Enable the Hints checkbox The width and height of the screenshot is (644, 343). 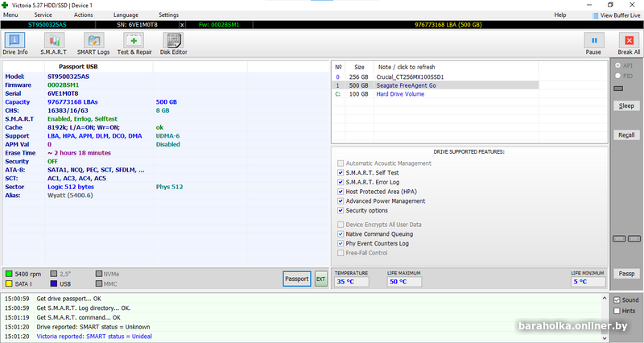[617, 311]
